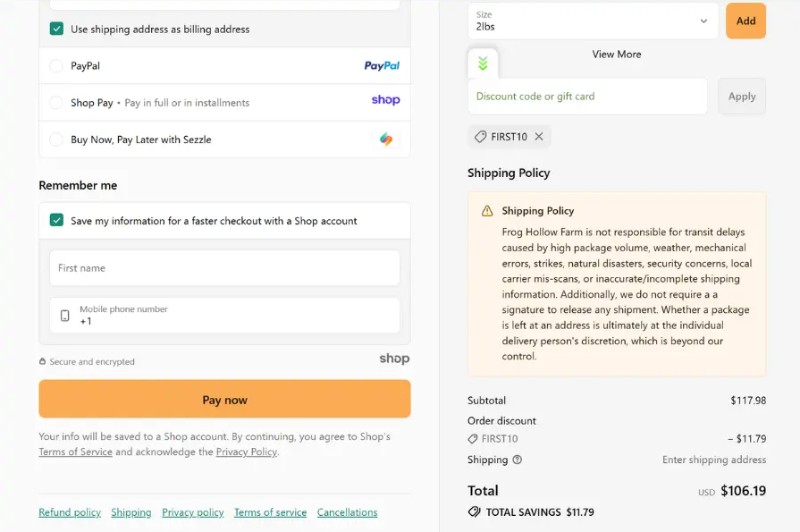The width and height of the screenshot is (800, 532).
Task: Focus the First name field
Action: 224,268
